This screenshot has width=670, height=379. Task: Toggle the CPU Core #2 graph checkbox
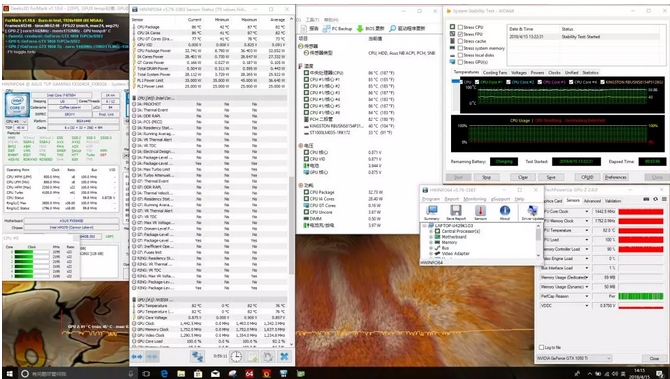[508, 82]
